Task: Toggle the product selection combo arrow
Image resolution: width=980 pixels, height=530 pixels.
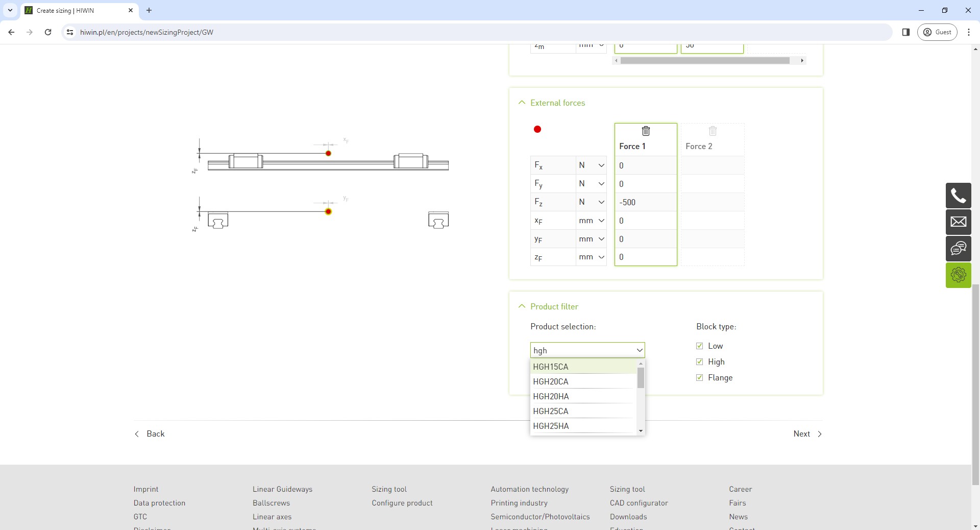Action: (x=639, y=350)
